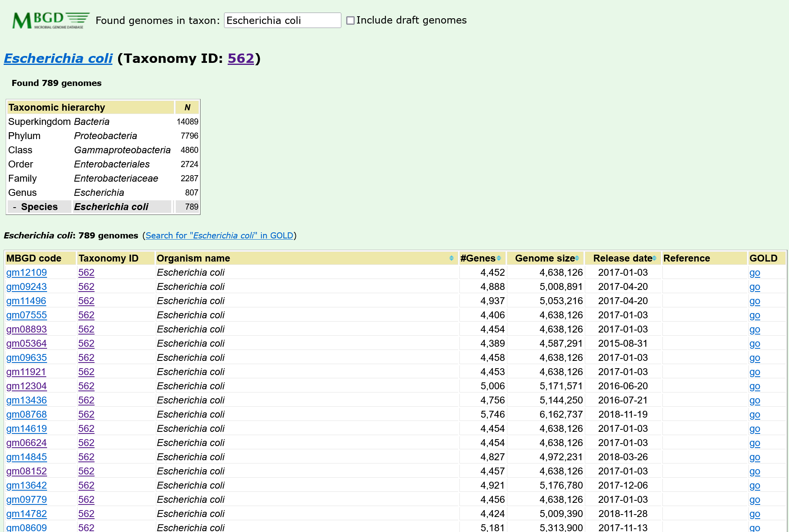789x532 pixels.
Task: Open Taxonomy ID 562 header link
Action: click(241, 58)
